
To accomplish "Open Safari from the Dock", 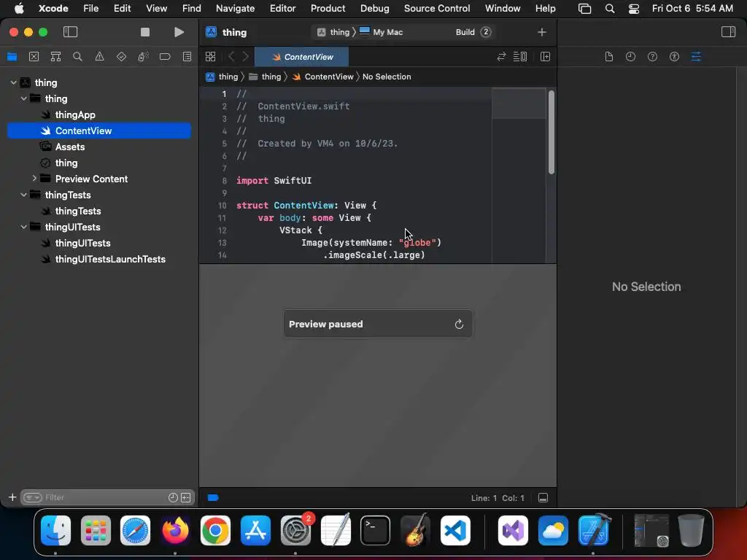I will pos(135,530).
